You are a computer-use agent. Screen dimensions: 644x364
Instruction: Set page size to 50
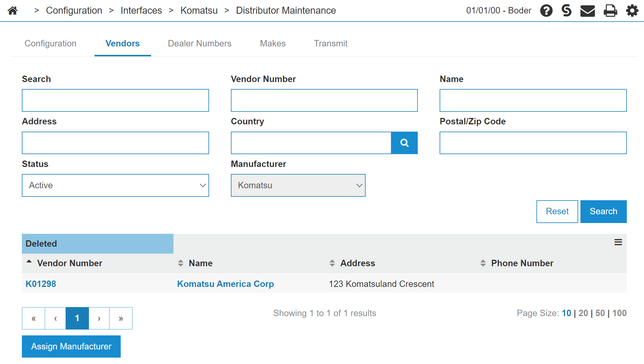pos(600,313)
